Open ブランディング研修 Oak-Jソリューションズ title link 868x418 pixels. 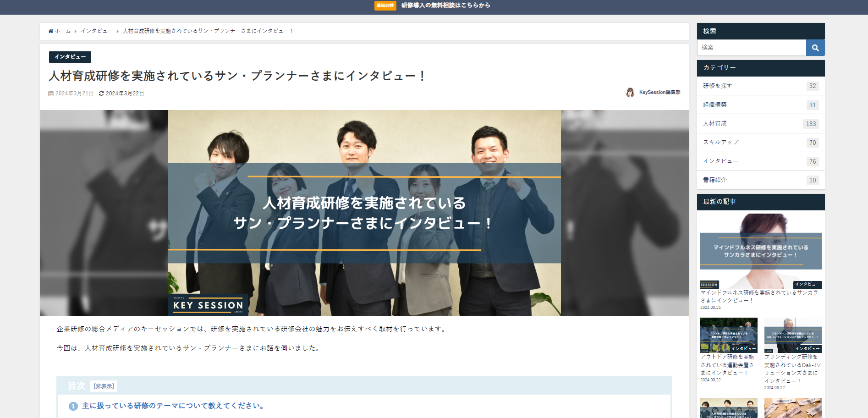pos(792,369)
